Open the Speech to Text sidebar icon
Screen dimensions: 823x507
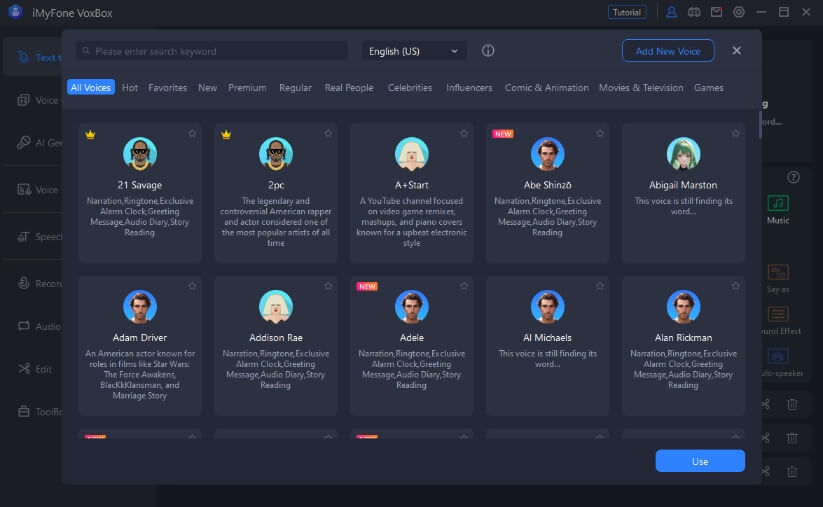click(x=23, y=237)
